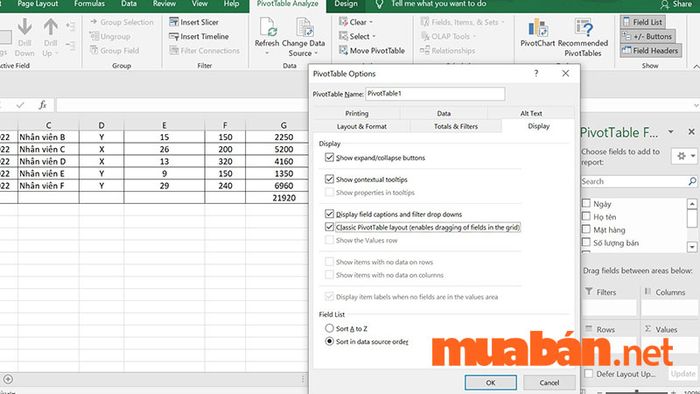Open the PivotTable Options help question mark
The image size is (700, 394).
(x=536, y=73)
